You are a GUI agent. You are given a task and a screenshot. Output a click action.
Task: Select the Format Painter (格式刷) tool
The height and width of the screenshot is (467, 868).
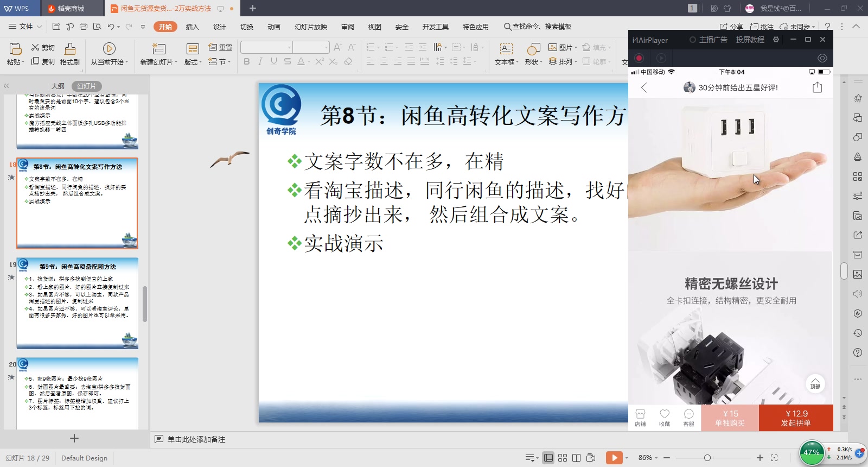click(x=70, y=54)
